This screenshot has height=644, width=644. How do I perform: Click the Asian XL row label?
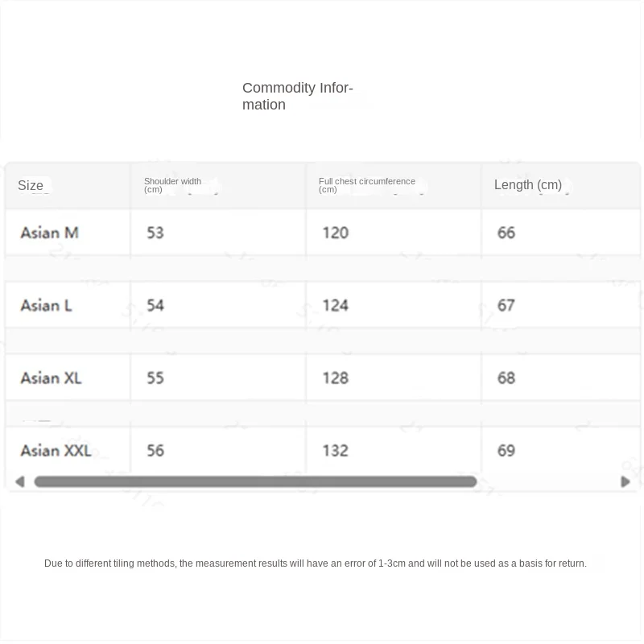52,378
